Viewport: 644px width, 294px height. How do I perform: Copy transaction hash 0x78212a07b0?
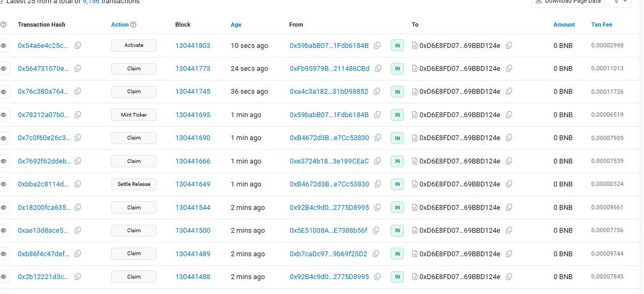[x=78, y=114]
